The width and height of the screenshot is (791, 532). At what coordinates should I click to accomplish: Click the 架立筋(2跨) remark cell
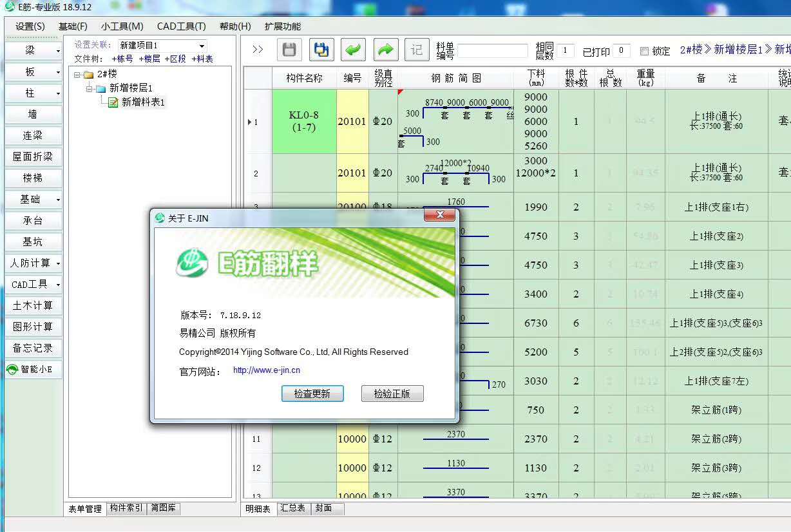click(x=717, y=439)
